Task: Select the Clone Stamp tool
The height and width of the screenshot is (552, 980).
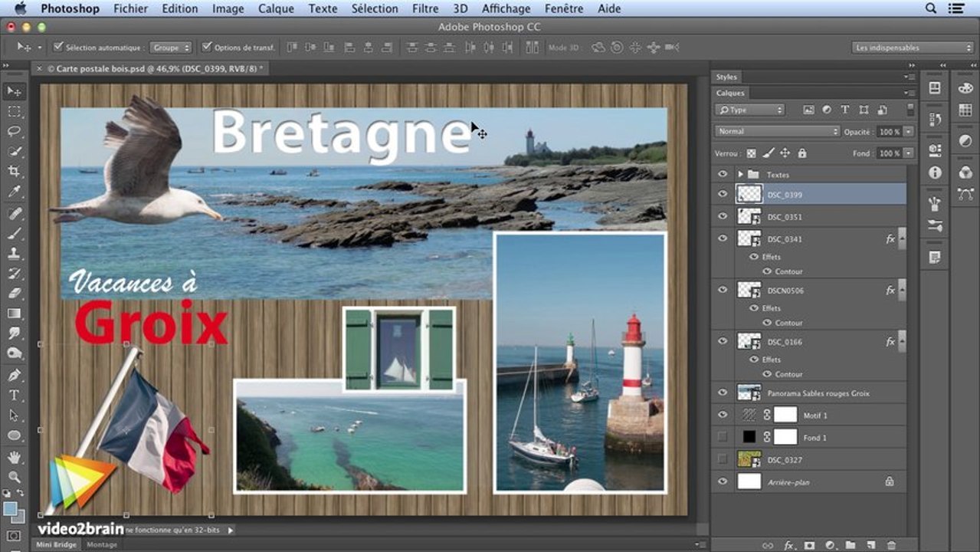Action: pyautogui.click(x=14, y=254)
